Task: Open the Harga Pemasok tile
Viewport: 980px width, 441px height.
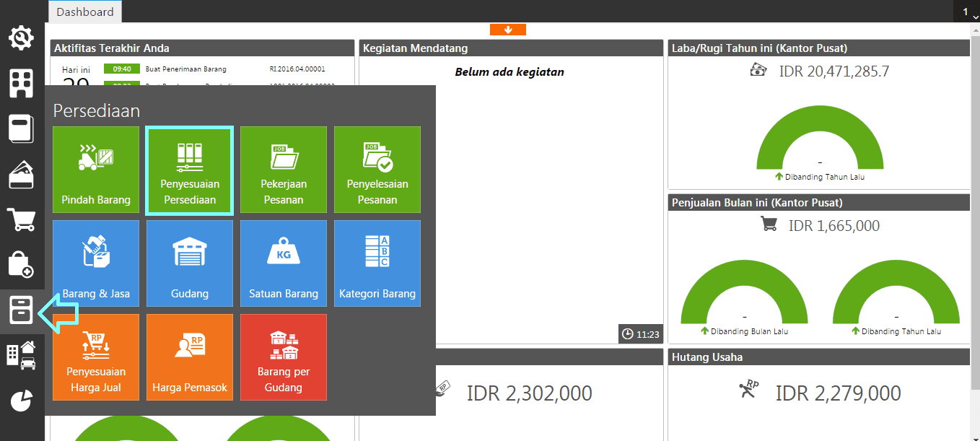Action: [x=190, y=357]
